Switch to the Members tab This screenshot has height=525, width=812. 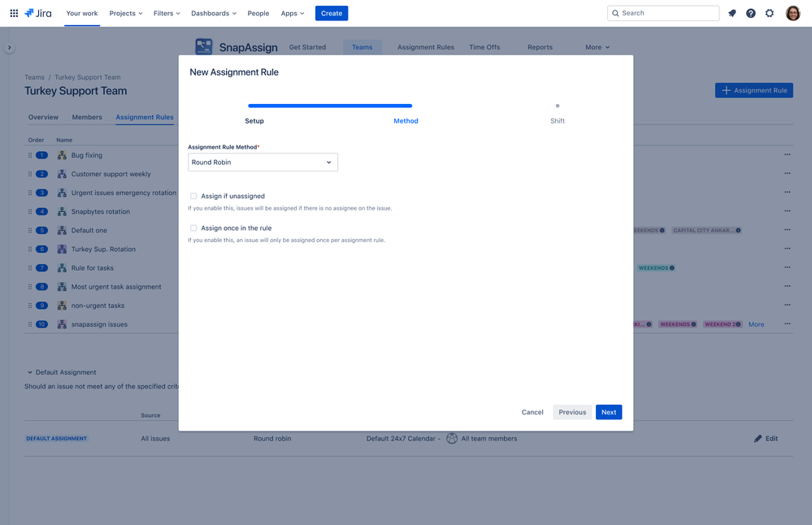[87, 117]
